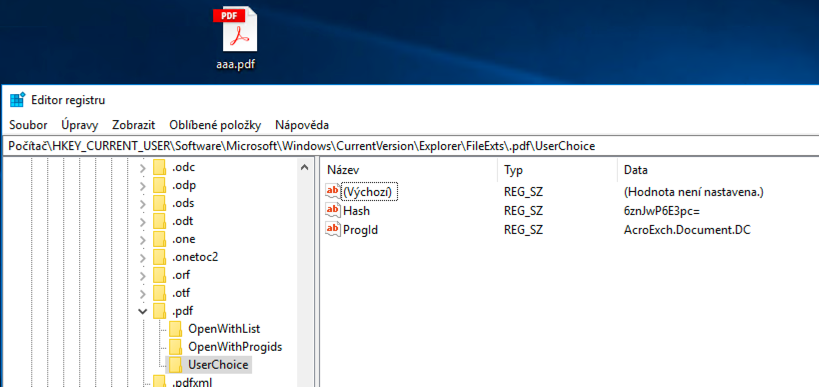Click the (Hodnota není nastavena.) data cell

pyautogui.click(x=694, y=192)
